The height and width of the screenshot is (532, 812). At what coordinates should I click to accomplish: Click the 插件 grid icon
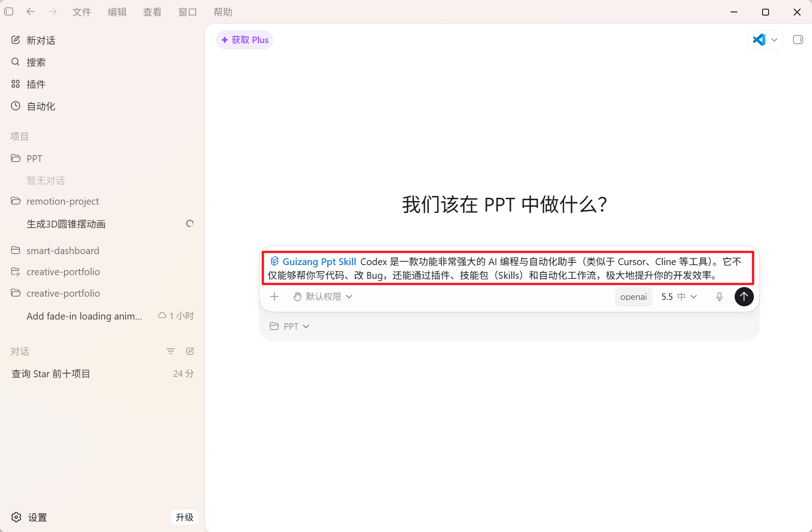point(16,84)
